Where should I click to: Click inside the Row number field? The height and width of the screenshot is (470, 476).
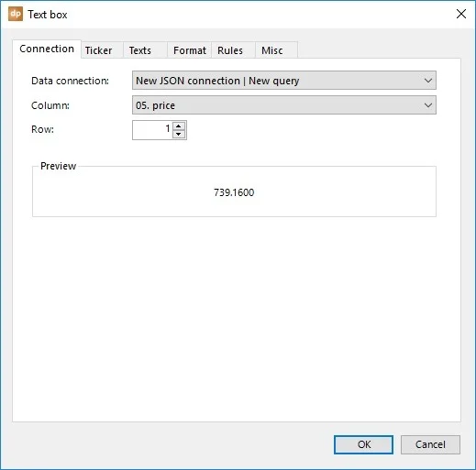click(152, 130)
